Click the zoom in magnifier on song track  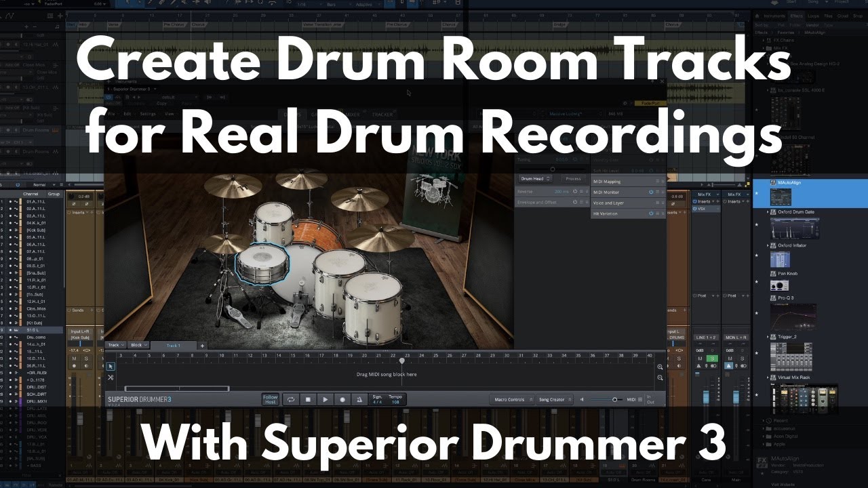(x=660, y=367)
